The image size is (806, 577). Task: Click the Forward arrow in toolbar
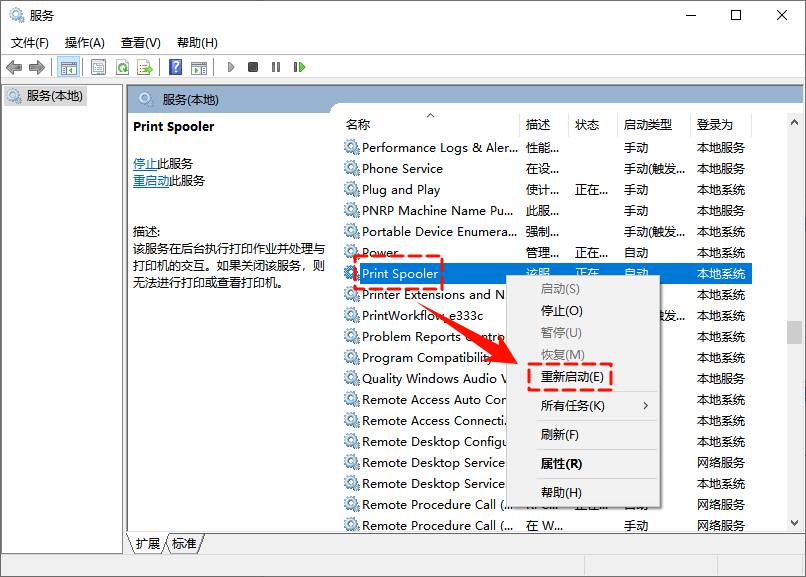pos(37,67)
